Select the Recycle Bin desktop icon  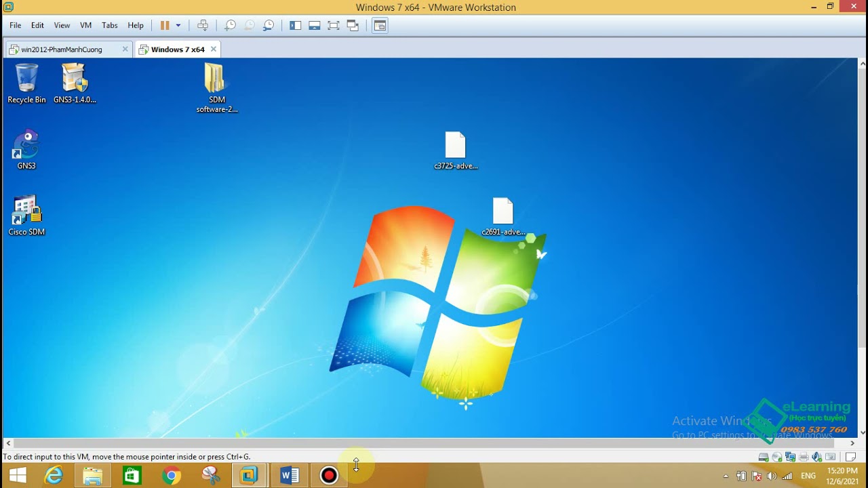pyautogui.click(x=26, y=83)
